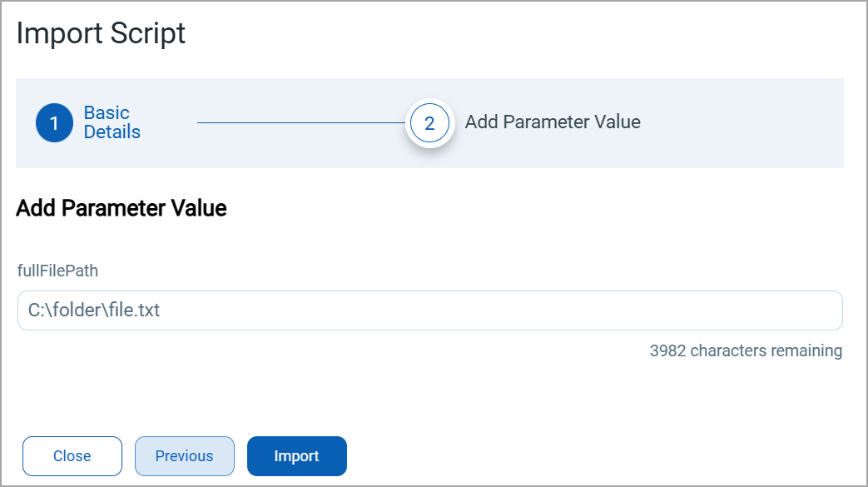The image size is (868, 487).
Task: Click the word Basic in the stepper
Action: click(107, 113)
